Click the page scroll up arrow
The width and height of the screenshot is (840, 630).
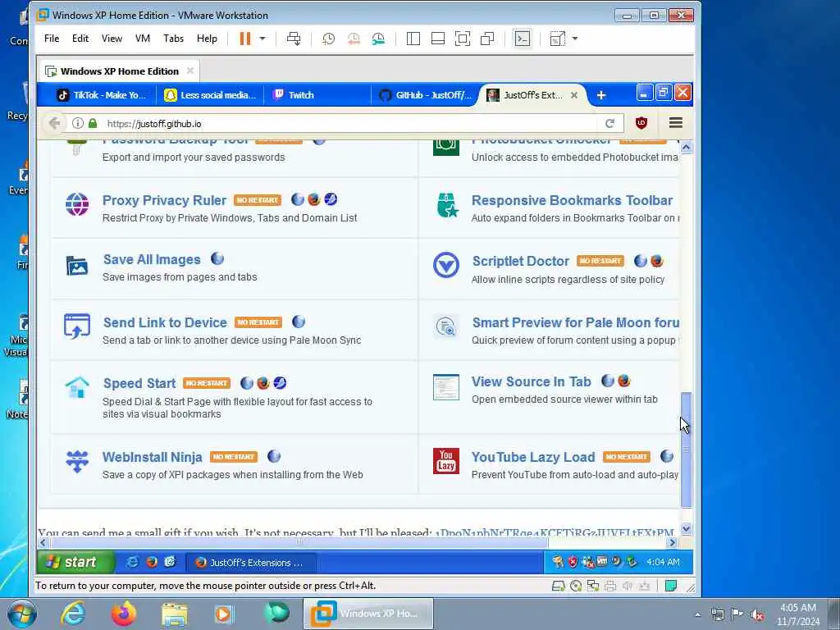point(687,148)
